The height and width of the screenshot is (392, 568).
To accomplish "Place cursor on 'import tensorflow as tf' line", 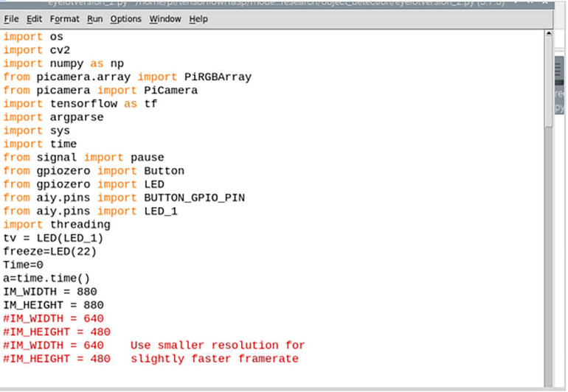I will coord(80,104).
